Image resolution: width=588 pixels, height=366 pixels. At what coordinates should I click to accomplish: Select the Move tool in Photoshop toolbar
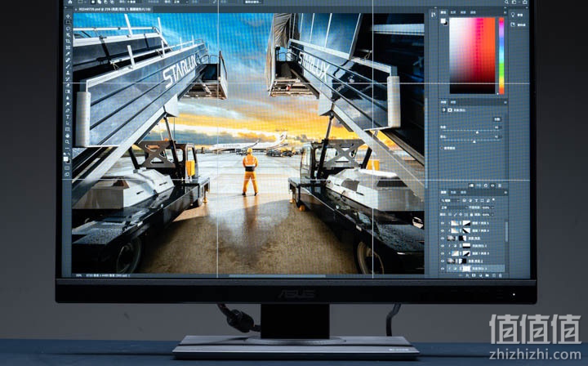tap(68, 16)
